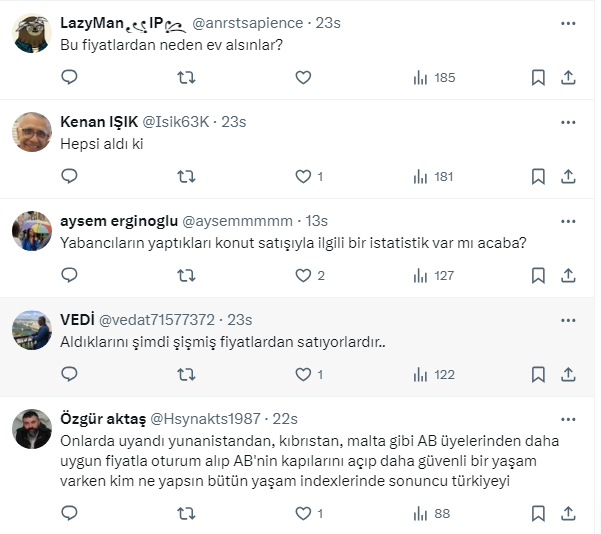Bookmark Özgür aktaş's tweet
Image resolution: width=601 pixels, height=534 pixels.
tap(538, 513)
